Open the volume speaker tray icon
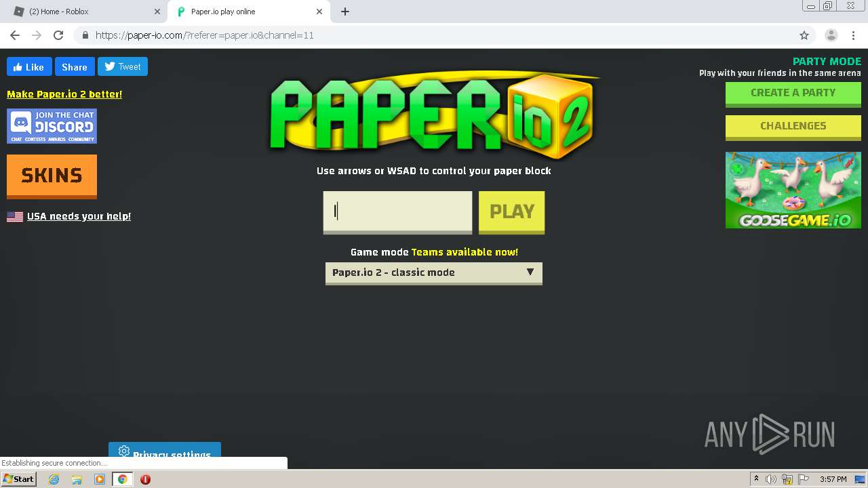The width and height of the screenshot is (868, 488). pos(771,479)
